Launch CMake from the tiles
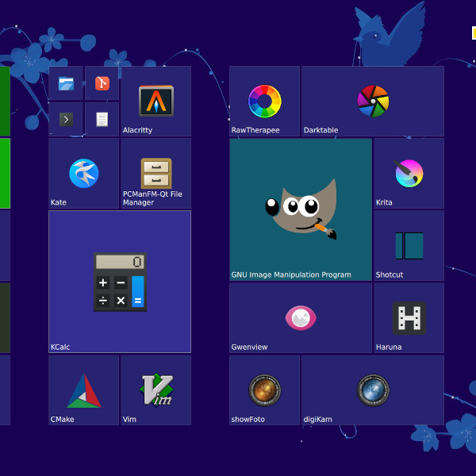The width and height of the screenshot is (476, 476). pos(84,390)
